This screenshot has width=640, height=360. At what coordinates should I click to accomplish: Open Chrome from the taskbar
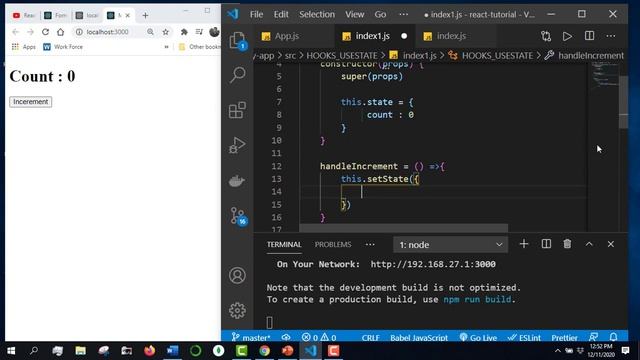[x=264, y=351]
